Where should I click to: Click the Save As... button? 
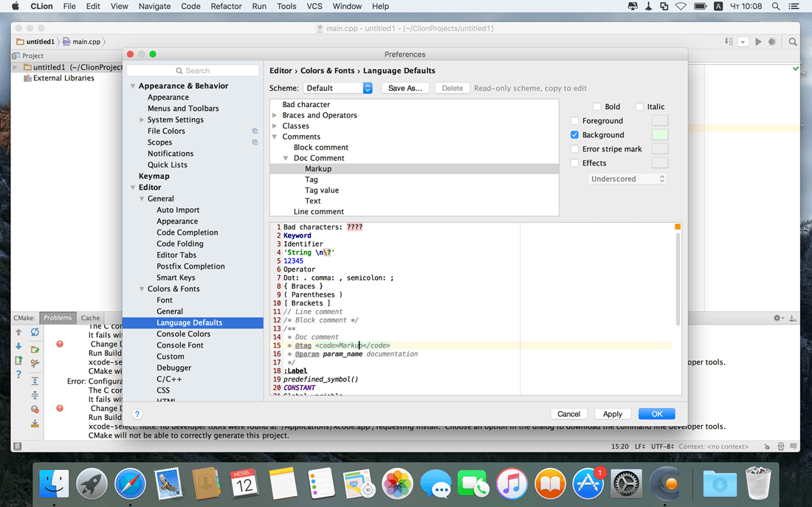(x=405, y=88)
